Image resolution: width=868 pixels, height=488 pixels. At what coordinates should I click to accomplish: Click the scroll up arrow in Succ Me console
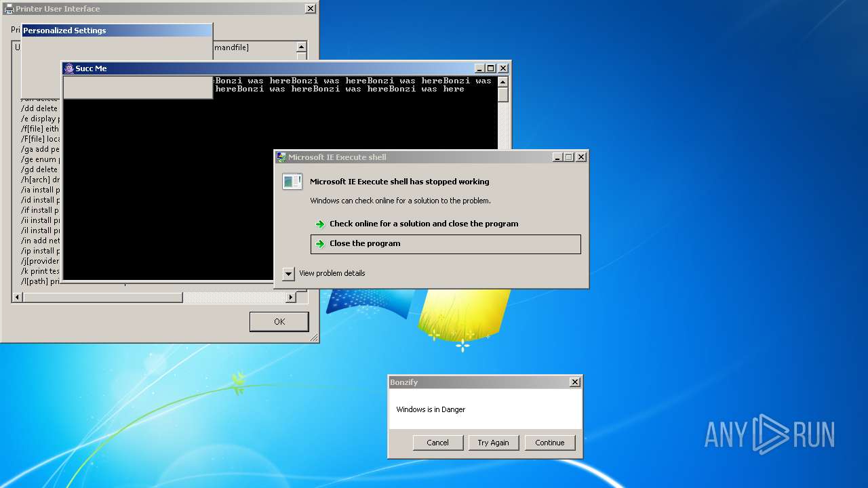click(x=502, y=82)
